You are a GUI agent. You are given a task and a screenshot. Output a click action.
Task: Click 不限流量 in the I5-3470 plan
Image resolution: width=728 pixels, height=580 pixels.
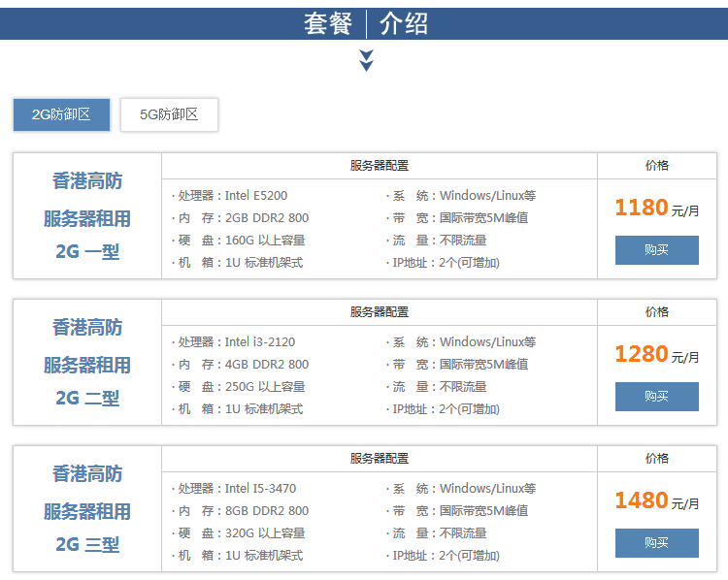[x=463, y=533]
